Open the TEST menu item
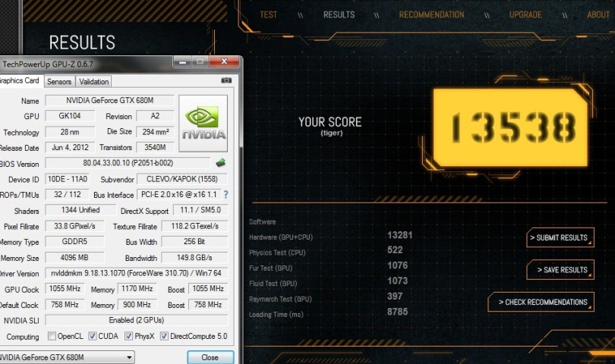This screenshot has width=615, height=364. pos(268,15)
